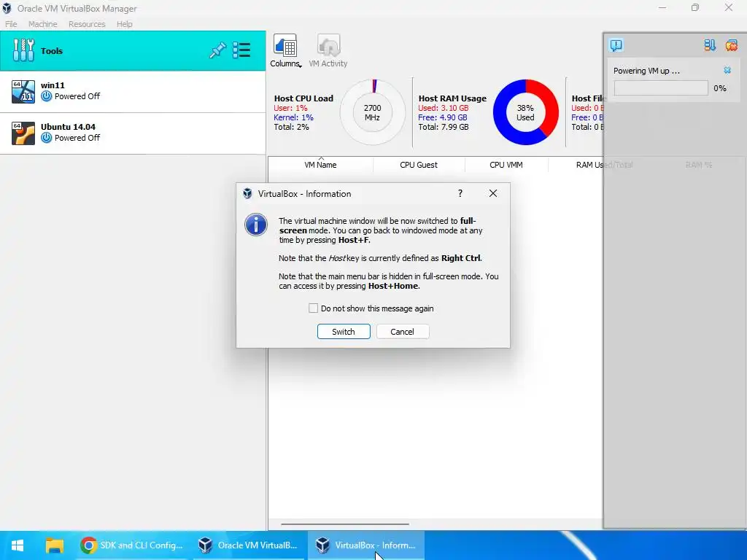Click the Powered Off icon under Ubuntu 14.04

[46, 138]
